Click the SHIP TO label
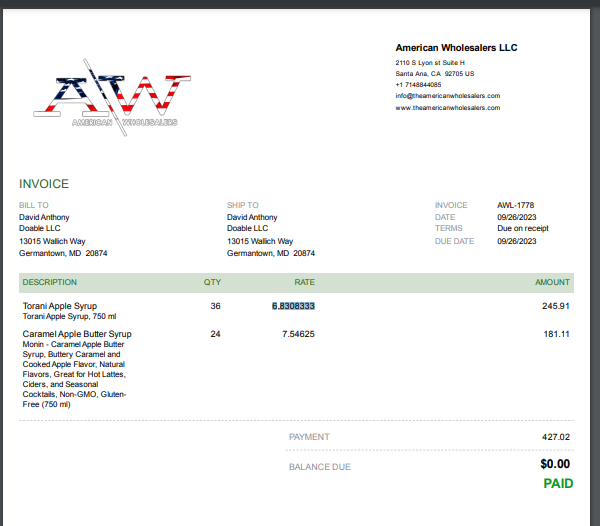The width and height of the screenshot is (600, 526). pos(243,205)
